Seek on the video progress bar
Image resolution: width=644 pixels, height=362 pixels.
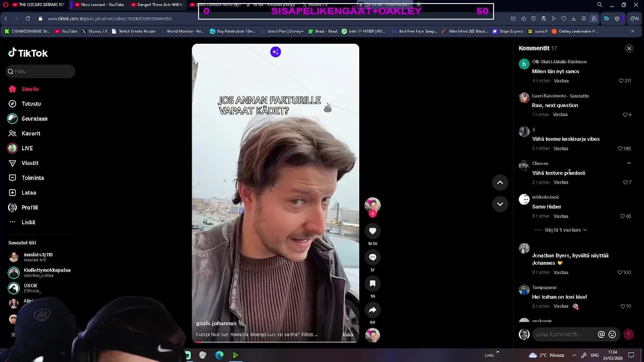coord(275,342)
